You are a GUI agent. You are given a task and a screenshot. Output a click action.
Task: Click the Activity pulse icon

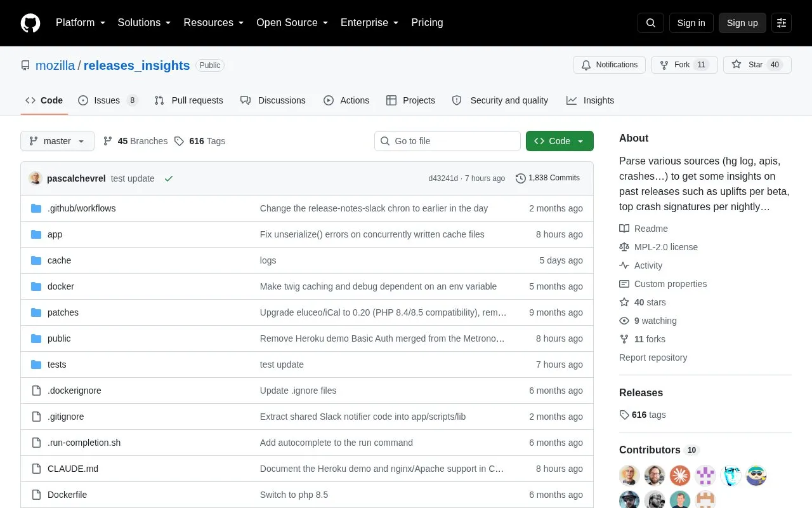click(624, 265)
